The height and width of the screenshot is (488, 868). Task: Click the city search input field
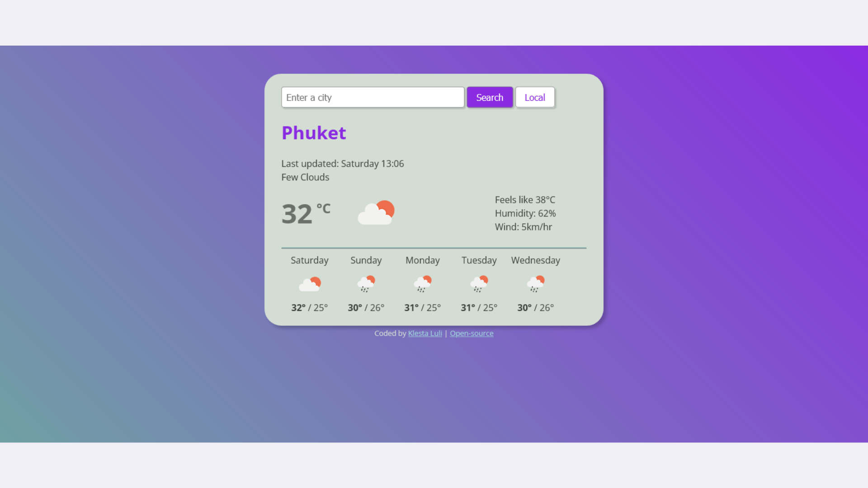pyautogui.click(x=373, y=97)
